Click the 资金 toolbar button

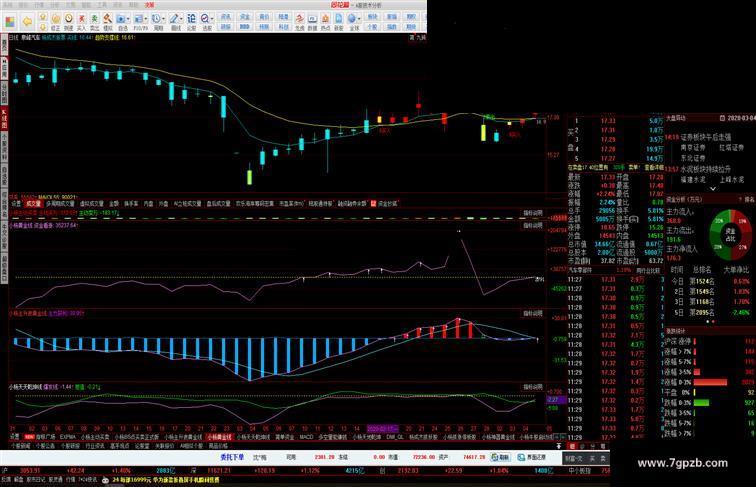pyautogui.click(x=245, y=17)
